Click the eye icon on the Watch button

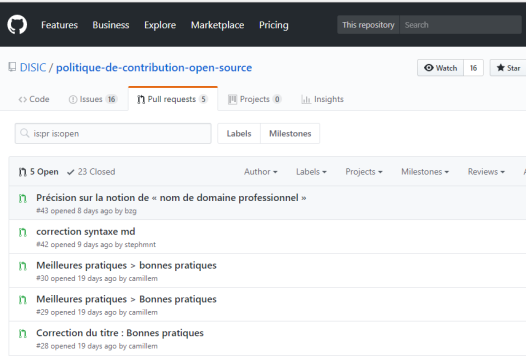pos(428,68)
